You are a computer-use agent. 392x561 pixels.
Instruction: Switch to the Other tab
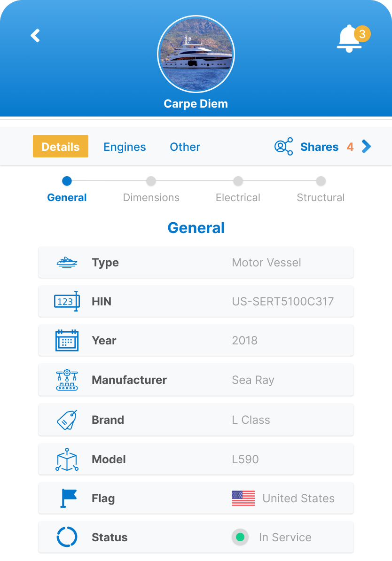[x=185, y=147]
